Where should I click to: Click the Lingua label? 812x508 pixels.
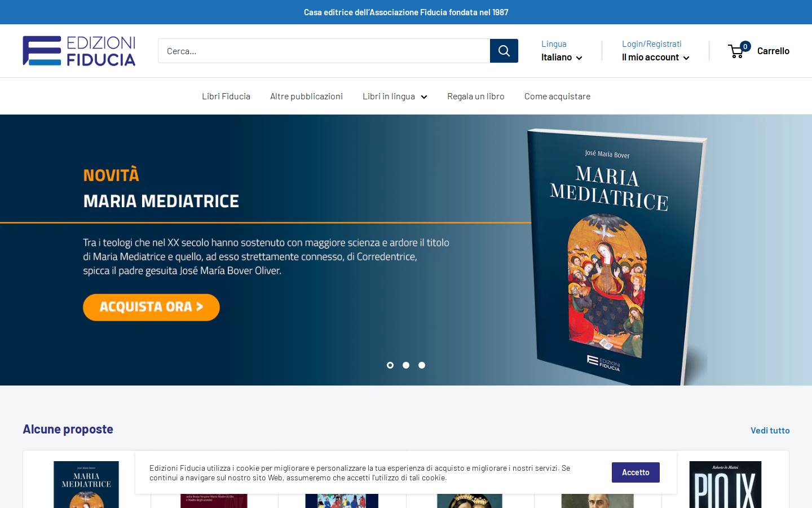[x=554, y=43]
